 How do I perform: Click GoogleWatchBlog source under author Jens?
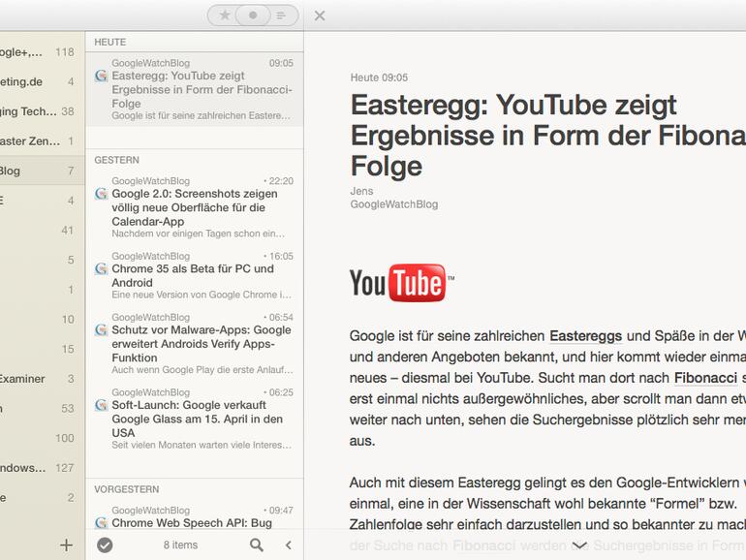point(394,204)
